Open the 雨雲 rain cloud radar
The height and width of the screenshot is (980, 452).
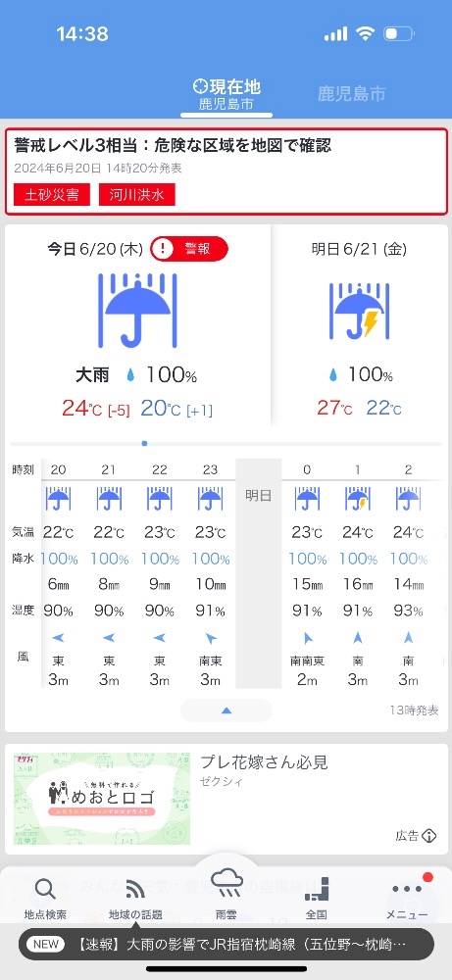(x=226, y=884)
